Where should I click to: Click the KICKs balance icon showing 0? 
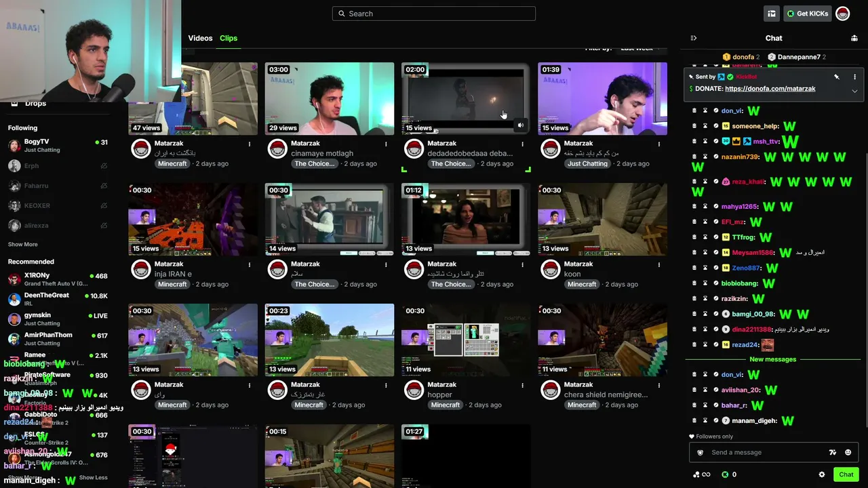tap(729, 474)
